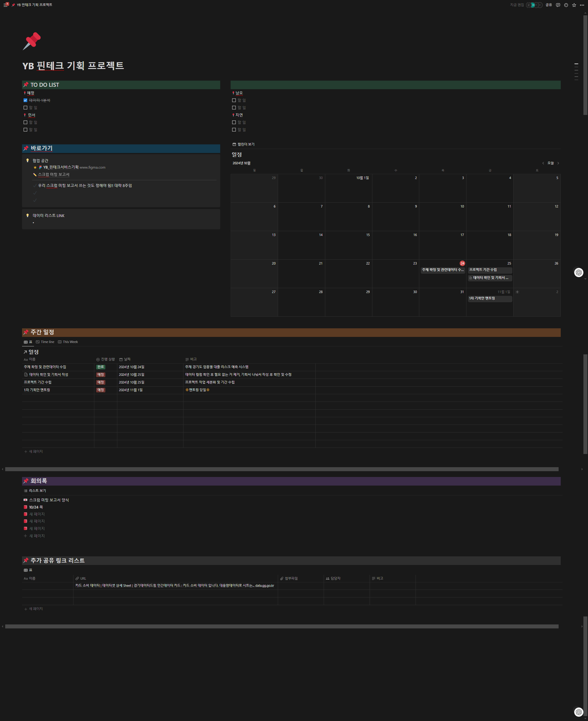This screenshot has height=721, width=588.
Task: Open the sidebar hamburger menu
Action: (x=5, y=5)
